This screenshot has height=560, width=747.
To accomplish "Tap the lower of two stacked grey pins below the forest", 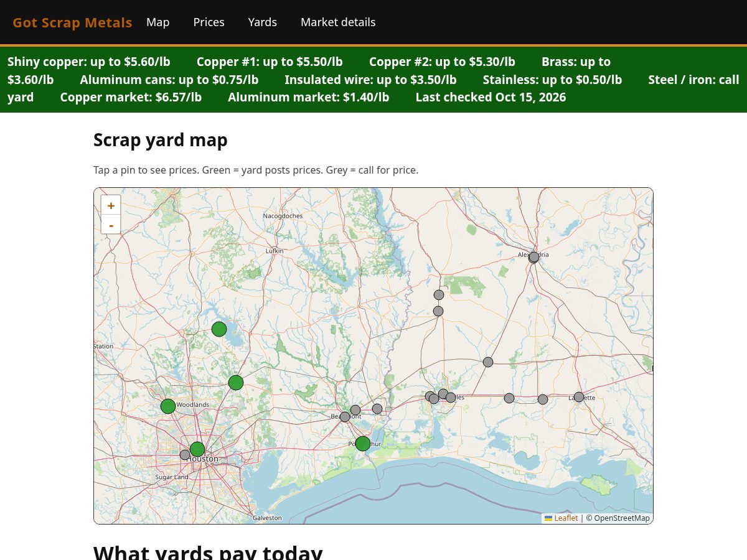I will 438,311.
